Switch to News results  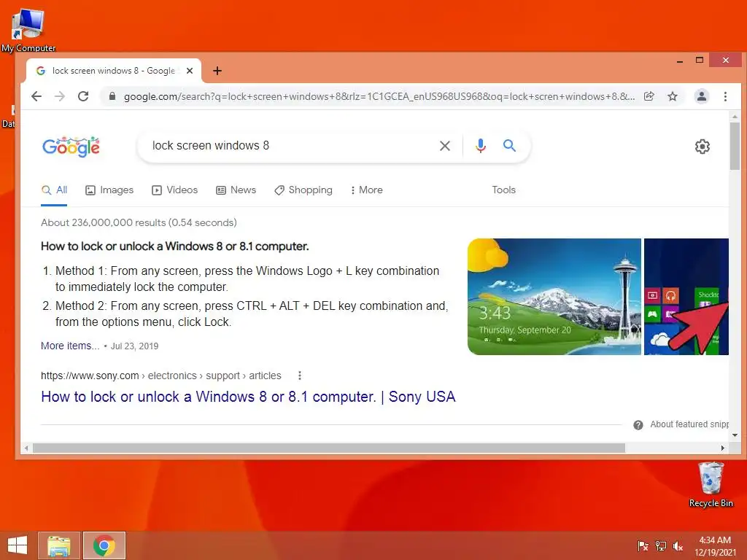pos(236,190)
